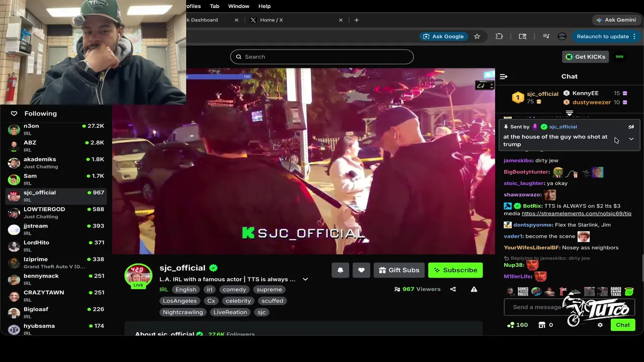Report stream with the warning triangle icon
Viewport: 644px width, 362px height.
474,289
